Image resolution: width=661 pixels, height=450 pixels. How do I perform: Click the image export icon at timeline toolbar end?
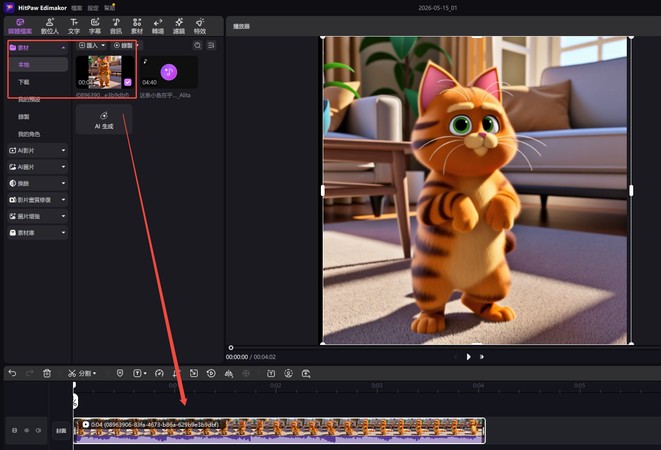pyautogui.click(x=306, y=373)
